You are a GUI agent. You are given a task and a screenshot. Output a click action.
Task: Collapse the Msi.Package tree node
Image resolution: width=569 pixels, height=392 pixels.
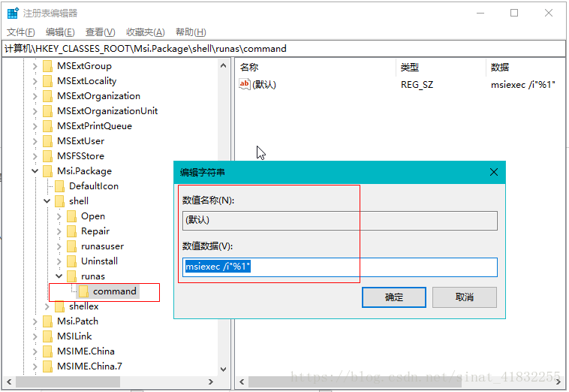[x=35, y=171]
